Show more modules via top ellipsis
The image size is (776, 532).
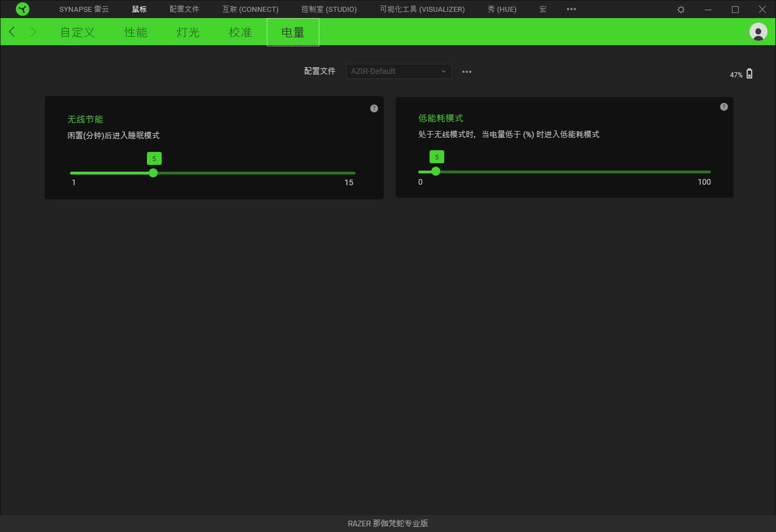coord(571,9)
